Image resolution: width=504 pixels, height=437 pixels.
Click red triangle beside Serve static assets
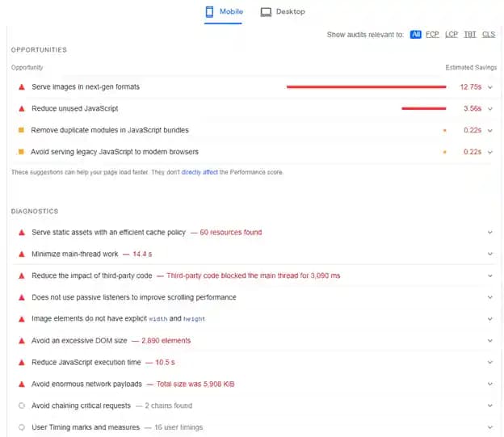pos(22,233)
